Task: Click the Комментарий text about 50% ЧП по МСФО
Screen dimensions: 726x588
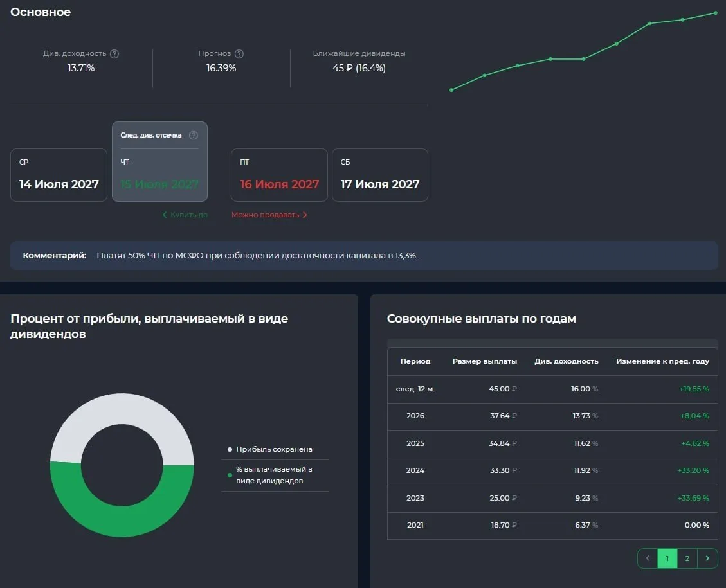Action: pyautogui.click(x=257, y=255)
